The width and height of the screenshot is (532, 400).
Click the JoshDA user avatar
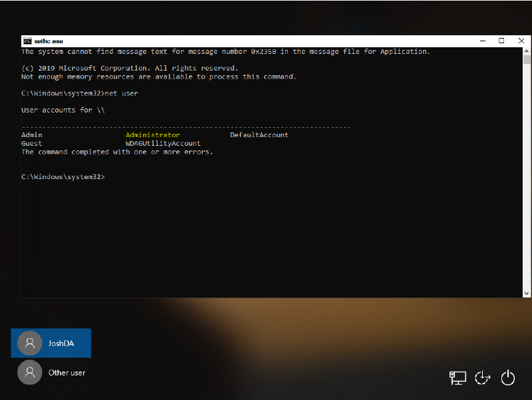[x=29, y=343]
